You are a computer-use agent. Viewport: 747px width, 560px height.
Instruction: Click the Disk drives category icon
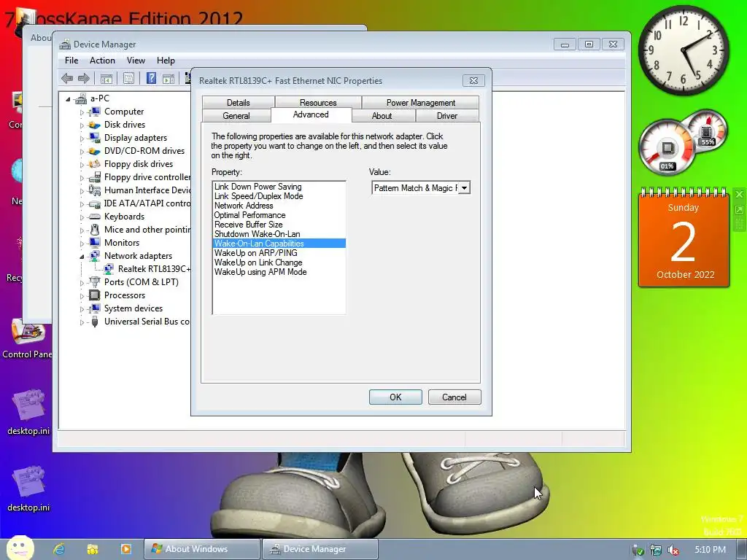(x=94, y=125)
